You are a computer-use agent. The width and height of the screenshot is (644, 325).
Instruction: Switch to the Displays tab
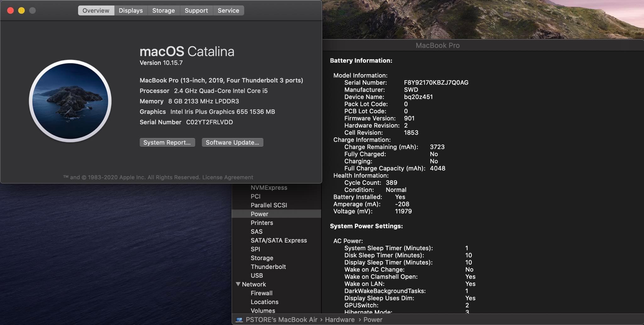coord(130,10)
